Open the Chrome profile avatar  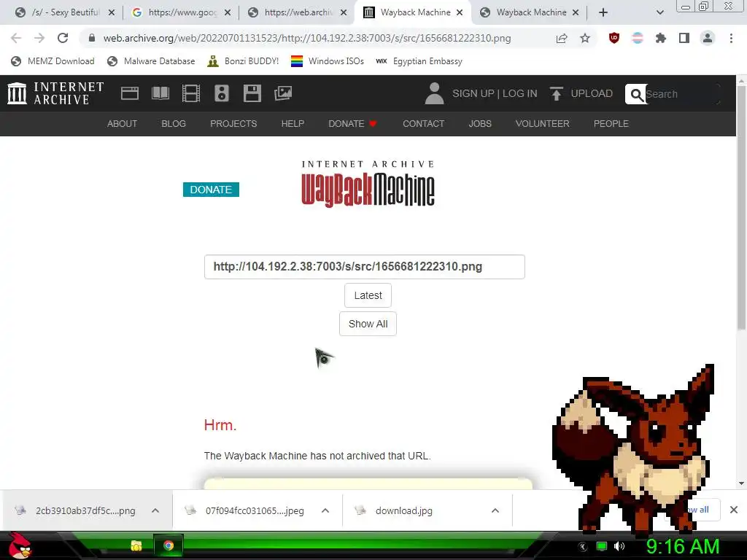coord(708,38)
